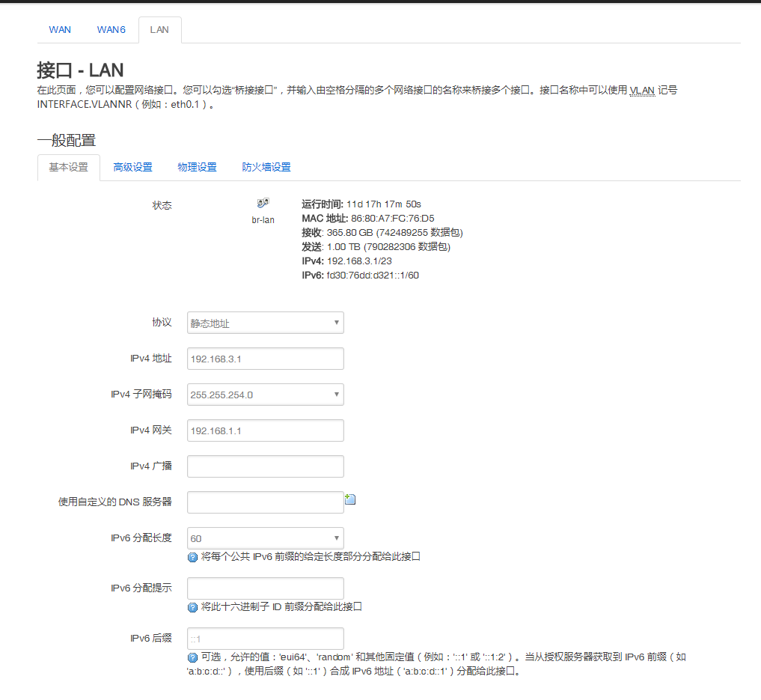Click the IPv4 网关 input field
This screenshot has width=761, height=700.
click(x=266, y=430)
